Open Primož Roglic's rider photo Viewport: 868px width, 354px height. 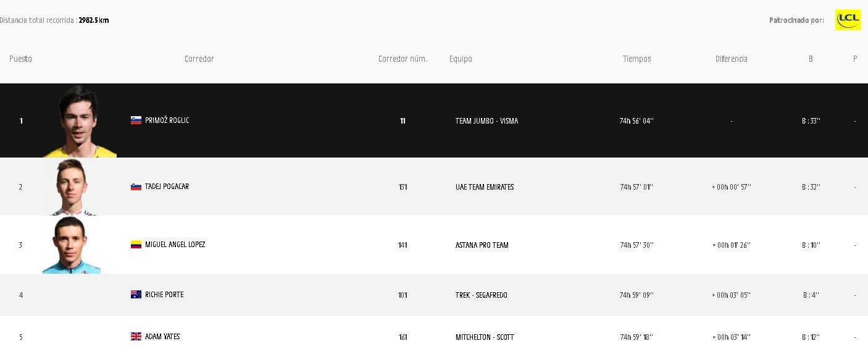[79, 122]
